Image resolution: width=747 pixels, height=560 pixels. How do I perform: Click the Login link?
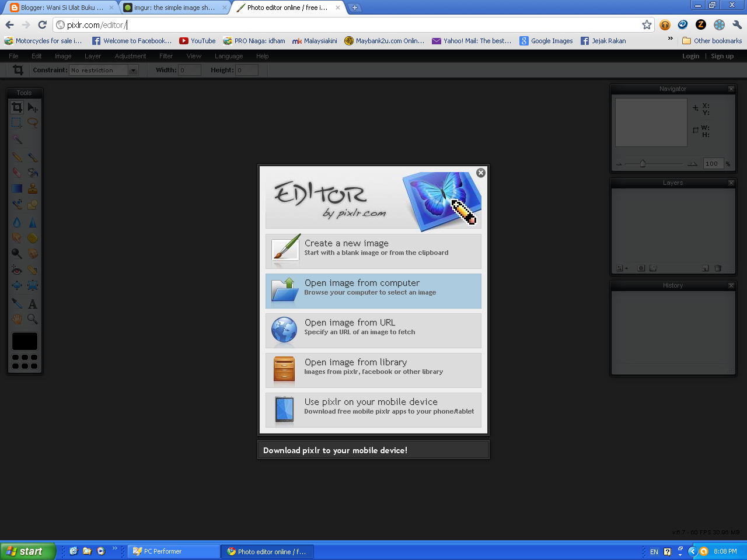(690, 56)
